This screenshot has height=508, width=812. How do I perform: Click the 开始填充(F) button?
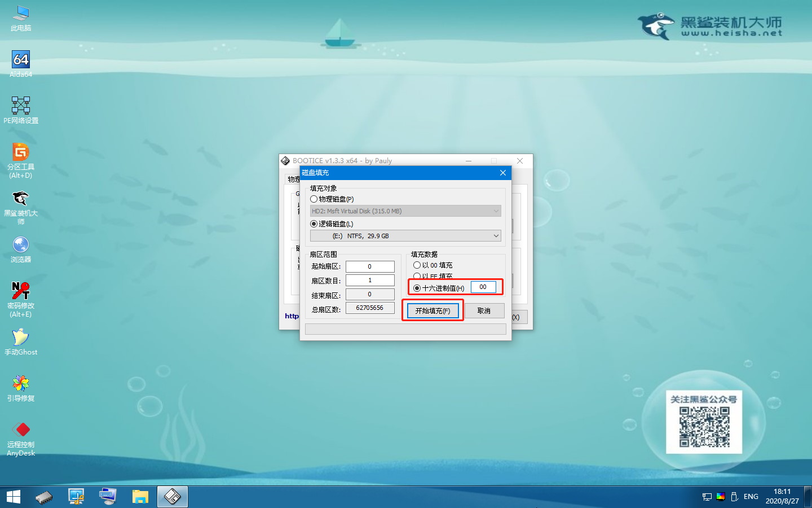(x=433, y=310)
